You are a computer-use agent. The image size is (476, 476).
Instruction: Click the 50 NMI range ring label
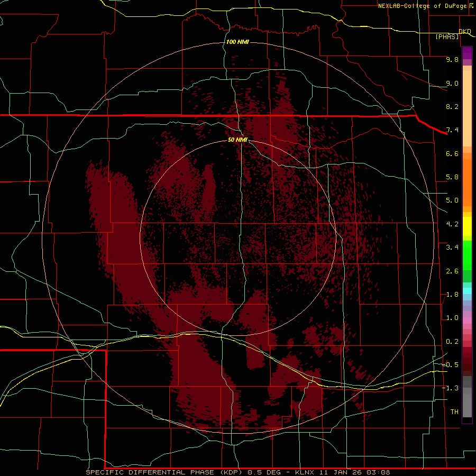tap(237, 140)
